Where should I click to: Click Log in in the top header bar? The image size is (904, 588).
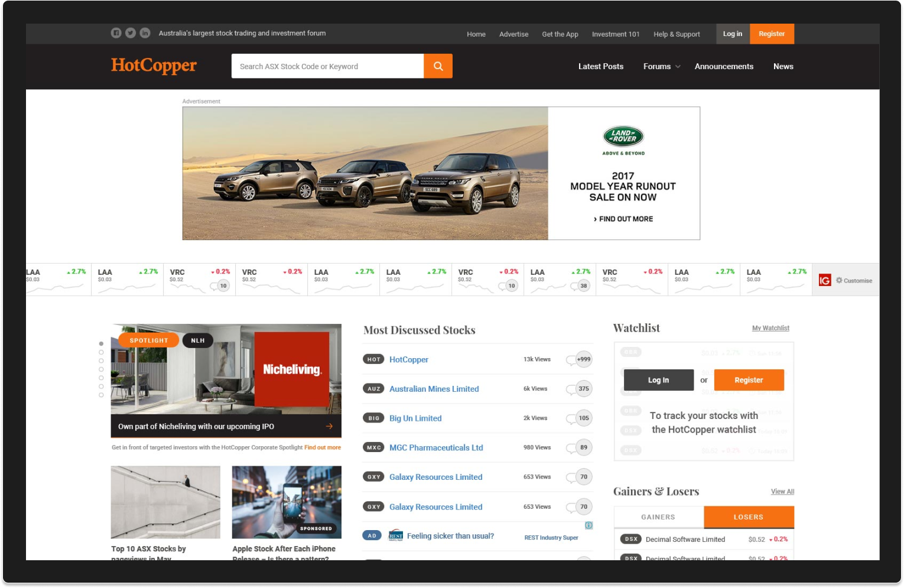click(733, 34)
